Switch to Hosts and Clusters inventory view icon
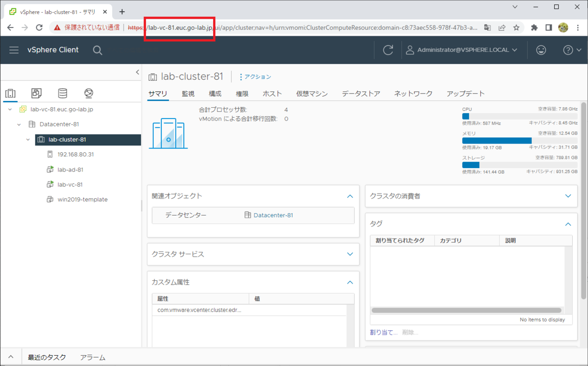This screenshot has height=366, width=588. [x=10, y=93]
